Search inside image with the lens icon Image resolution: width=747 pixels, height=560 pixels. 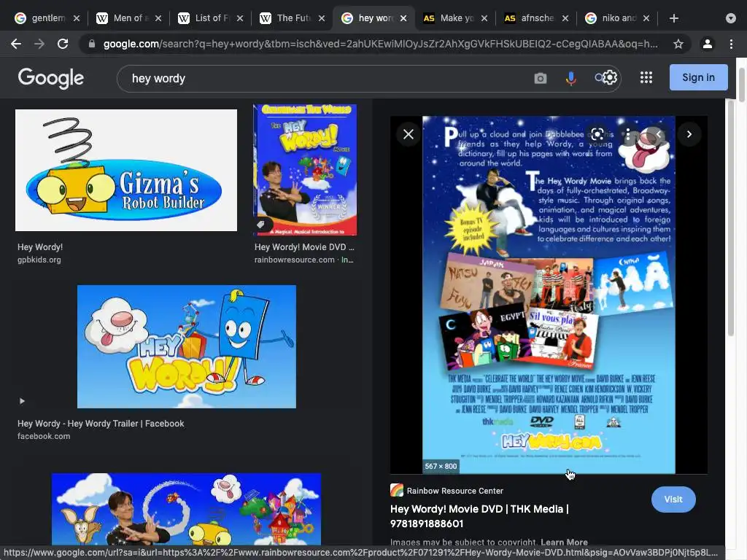tap(597, 134)
